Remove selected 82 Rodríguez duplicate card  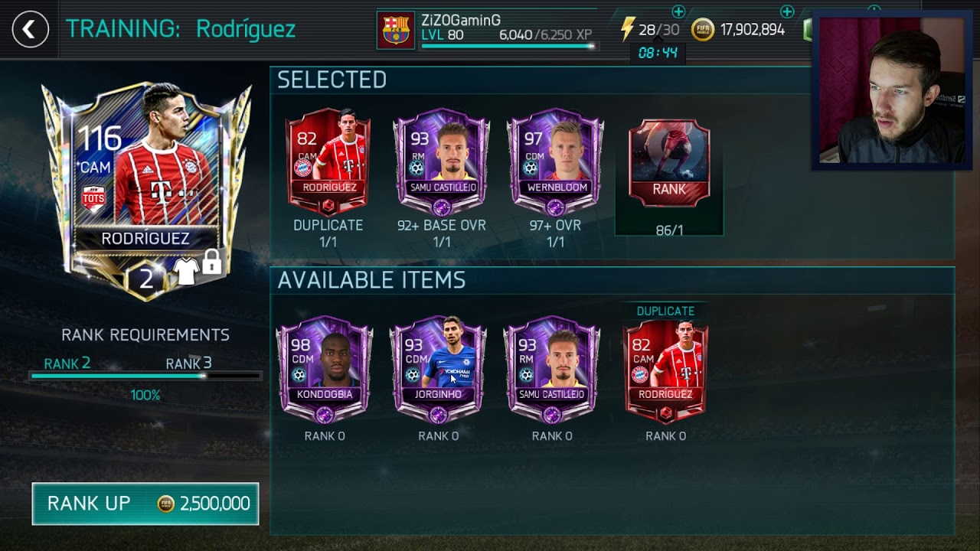tap(328, 162)
